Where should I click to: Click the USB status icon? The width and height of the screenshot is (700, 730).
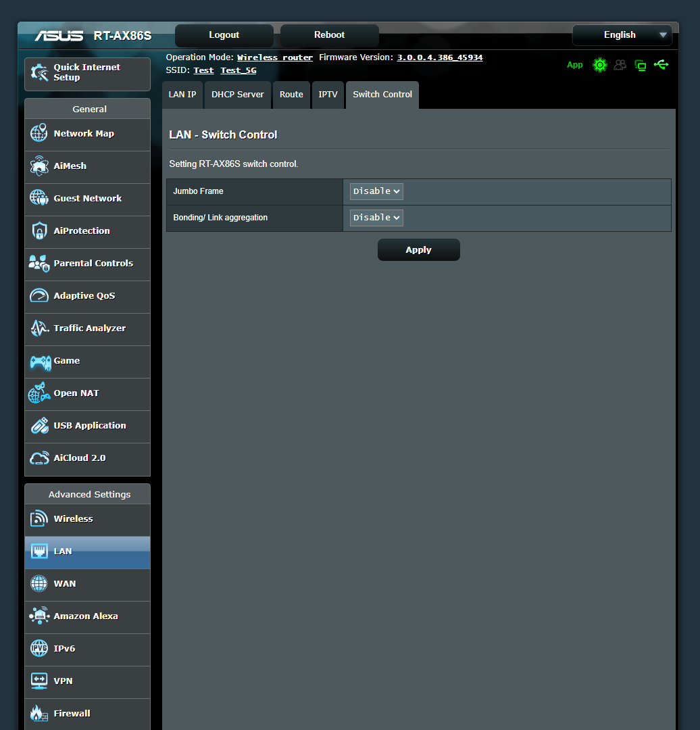point(661,65)
